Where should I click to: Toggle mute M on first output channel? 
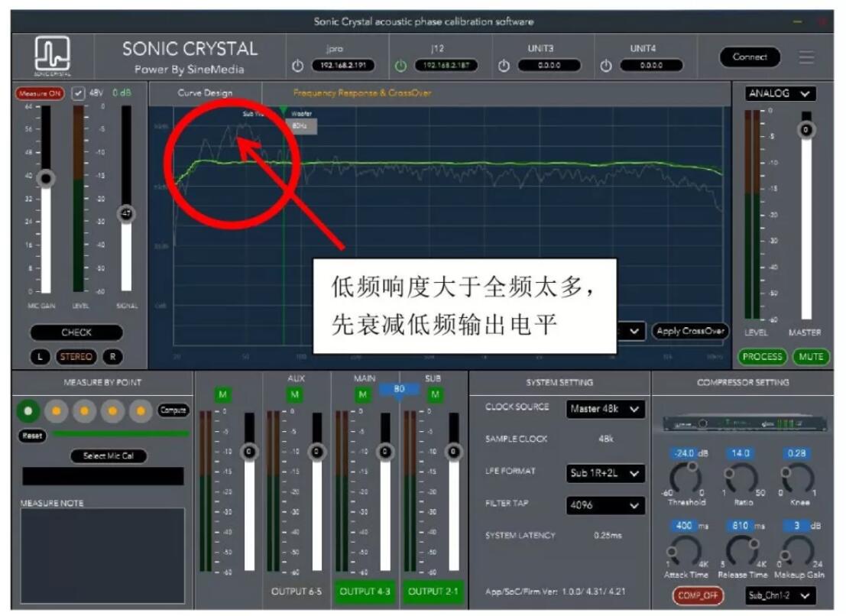pyautogui.click(x=222, y=395)
